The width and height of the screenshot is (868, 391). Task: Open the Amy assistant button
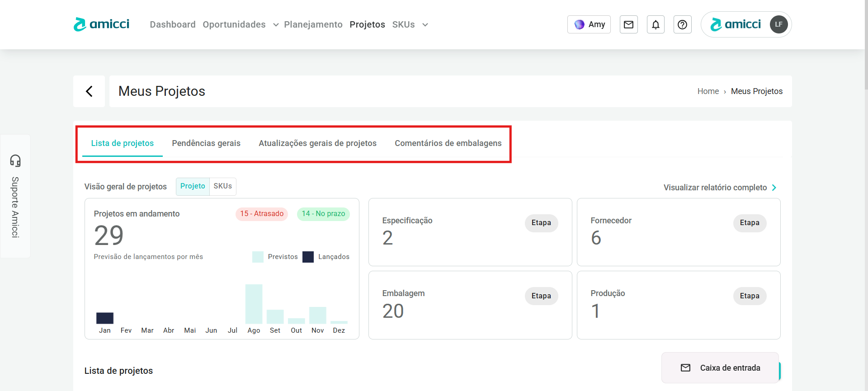click(x=589, y=24)
